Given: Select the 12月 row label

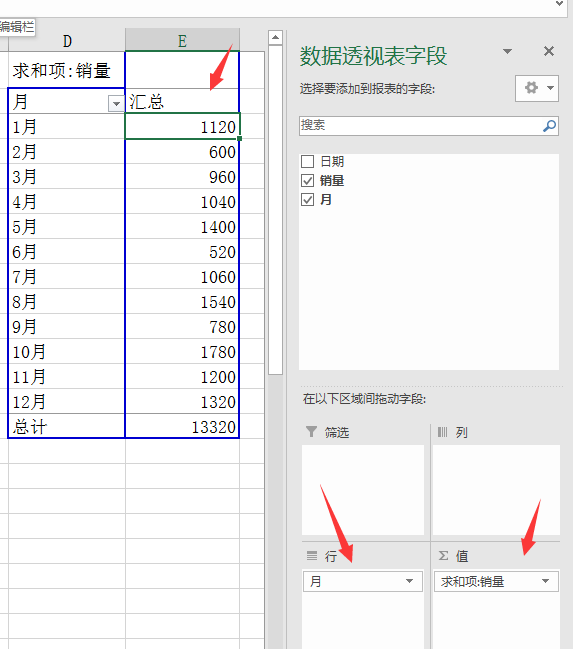Looking at the screenshot, I should point(66,401).
